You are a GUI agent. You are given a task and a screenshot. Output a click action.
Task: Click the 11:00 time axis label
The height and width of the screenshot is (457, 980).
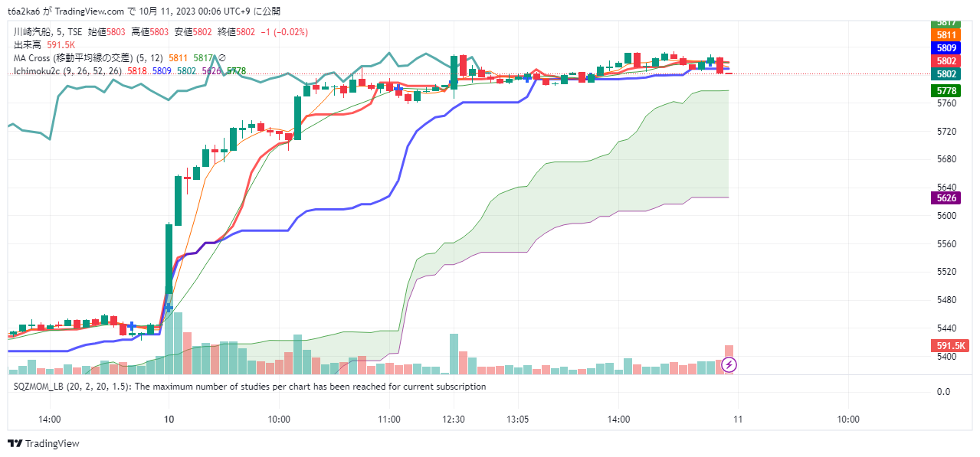389,419
